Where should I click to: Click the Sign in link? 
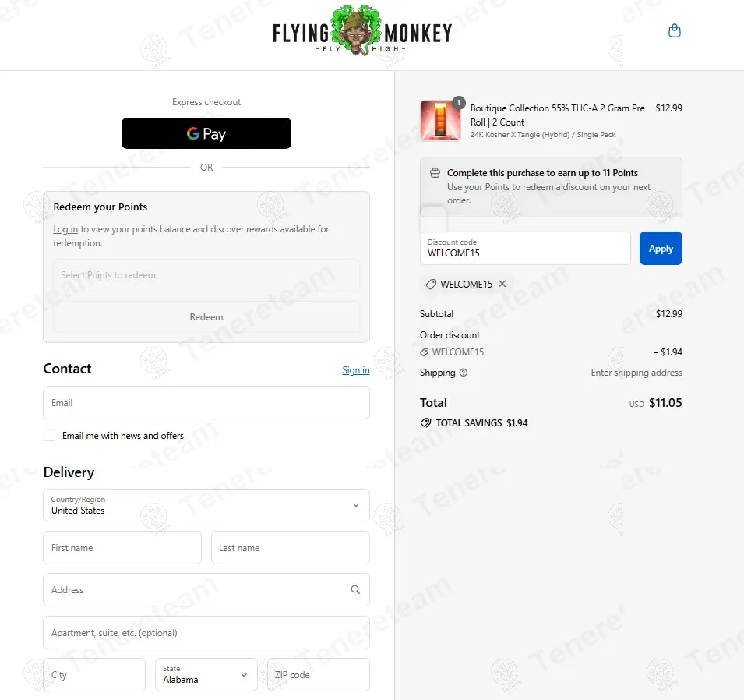point(356,370)
